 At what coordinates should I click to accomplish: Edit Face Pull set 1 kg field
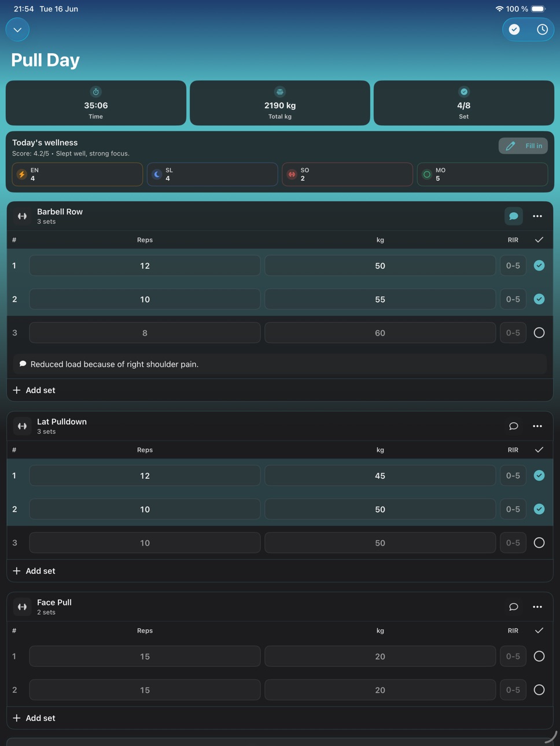pos(380,656)
